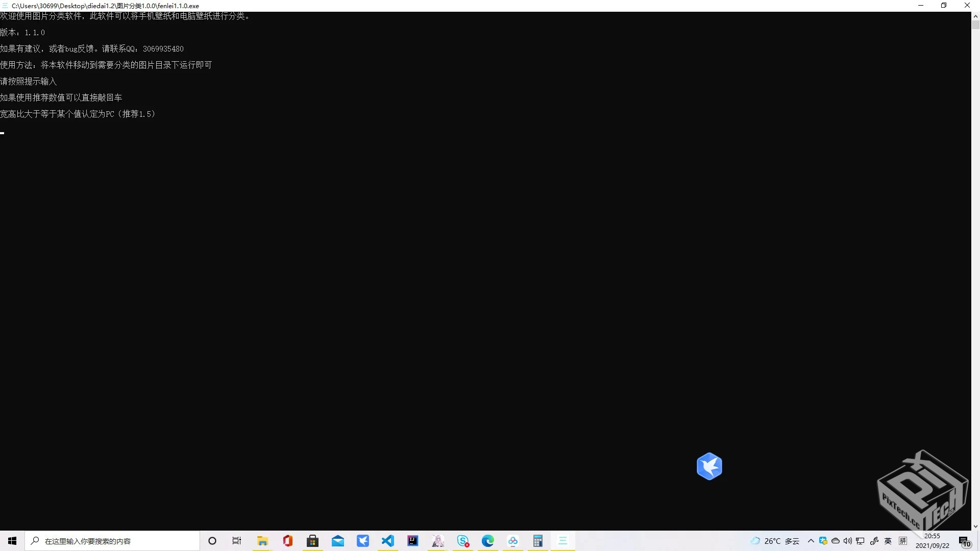
Task: Toggle the 拼 IME mode indicator
Action: 903,541
